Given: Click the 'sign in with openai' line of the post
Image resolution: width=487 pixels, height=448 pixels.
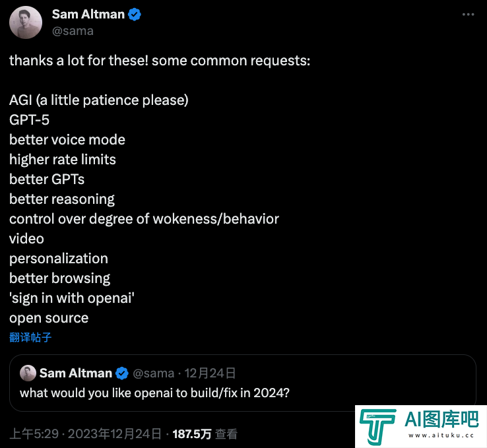Looking at the screenshot, I should pos(72,298).
